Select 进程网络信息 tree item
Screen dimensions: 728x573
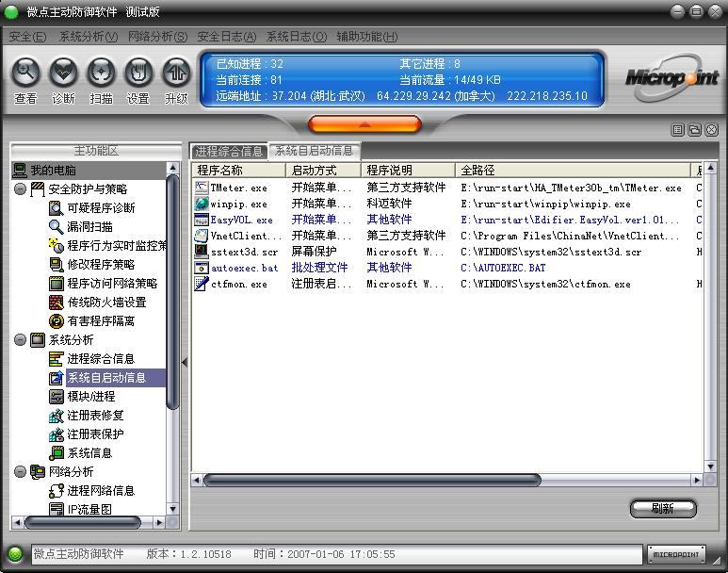101,491
